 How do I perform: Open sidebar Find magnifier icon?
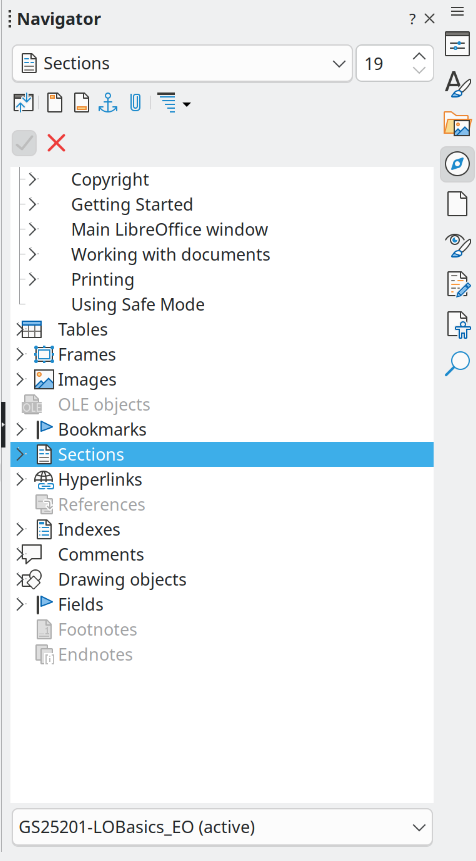(457, 364)
